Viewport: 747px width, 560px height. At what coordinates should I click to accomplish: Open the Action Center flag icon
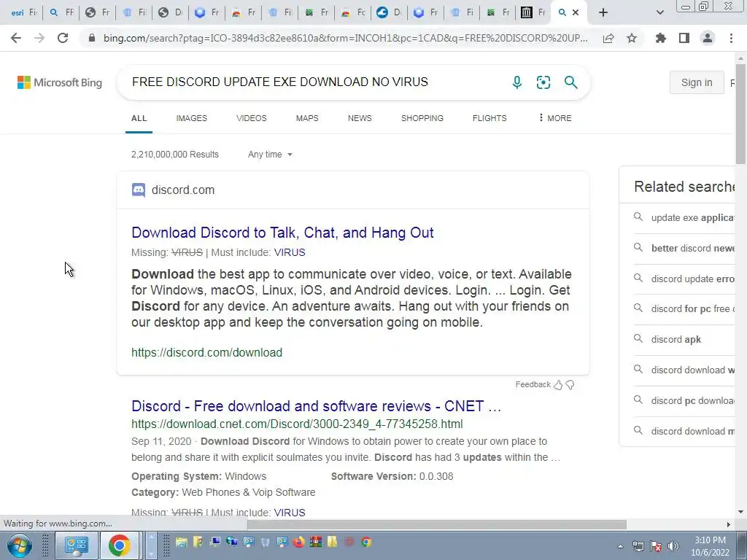[x=656, y=546]
